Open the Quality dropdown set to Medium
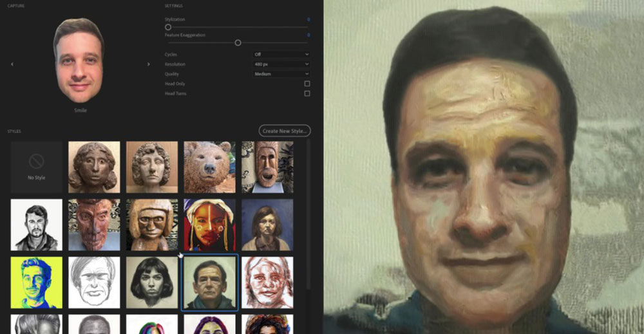This screenshot has width=644, height=334. point(281,74)
